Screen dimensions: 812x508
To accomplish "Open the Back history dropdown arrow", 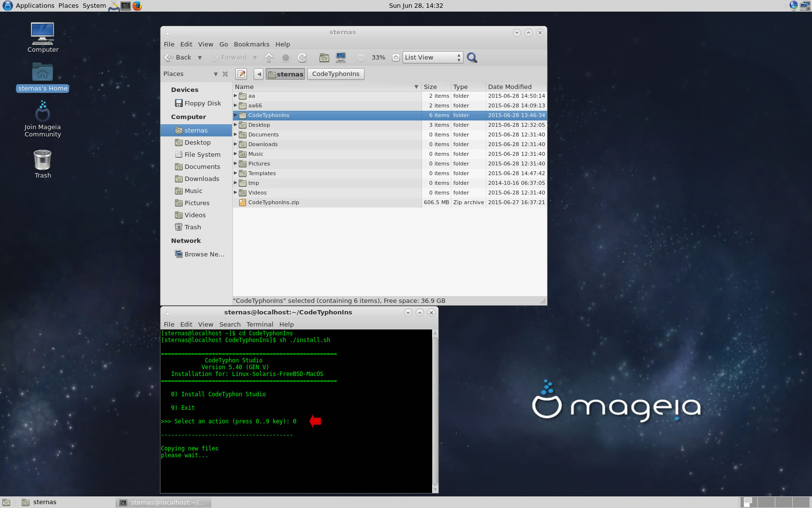I will coord(200,58).
